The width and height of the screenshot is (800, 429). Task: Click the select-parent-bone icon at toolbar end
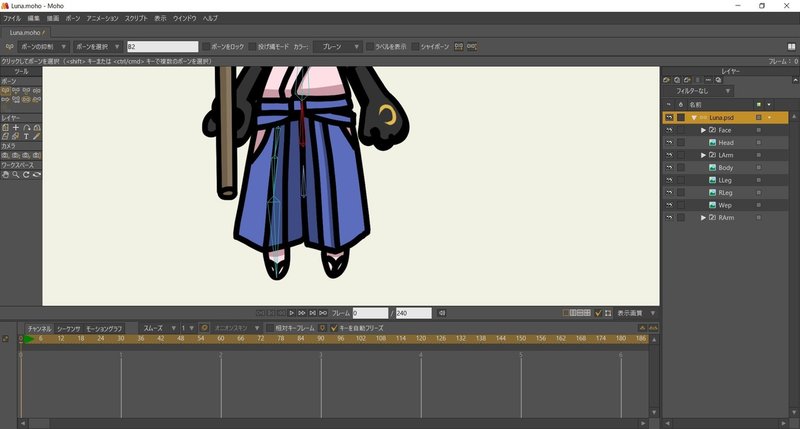tap(472, 46)
